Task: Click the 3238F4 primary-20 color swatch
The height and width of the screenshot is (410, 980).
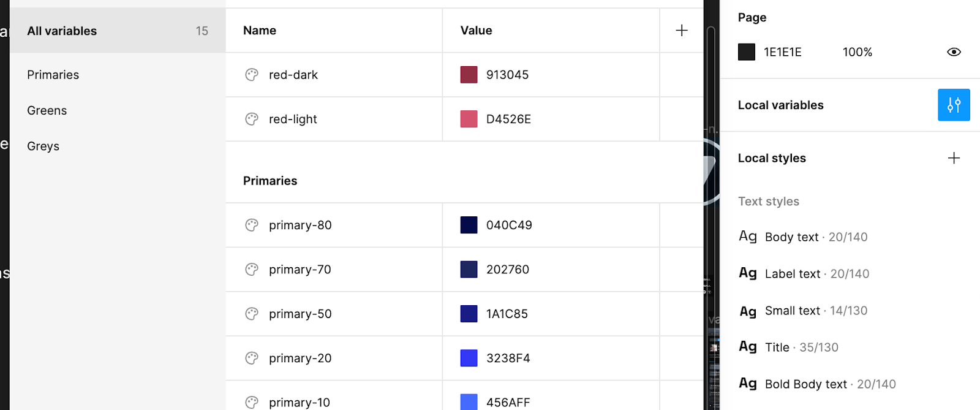Action: point(469,358)
